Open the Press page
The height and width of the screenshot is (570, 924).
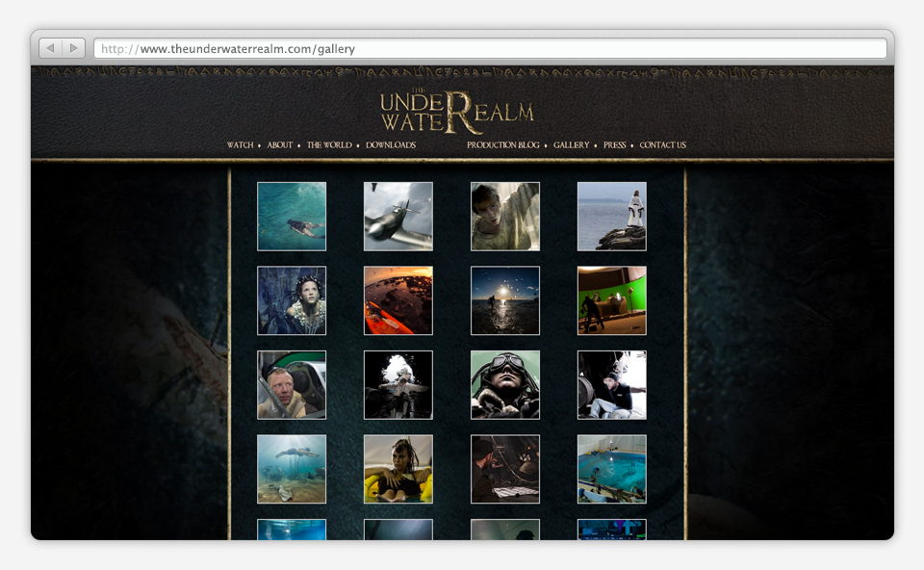pos(615,145)
